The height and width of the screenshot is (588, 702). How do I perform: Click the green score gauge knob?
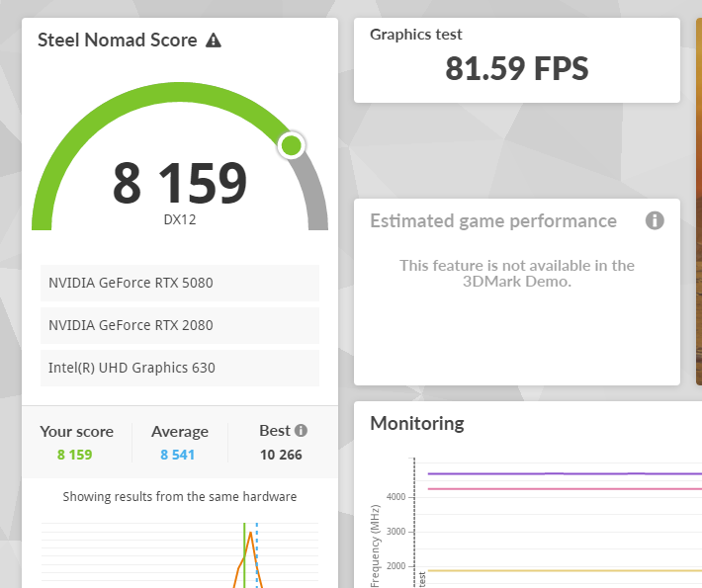click(x=292, y=145)
